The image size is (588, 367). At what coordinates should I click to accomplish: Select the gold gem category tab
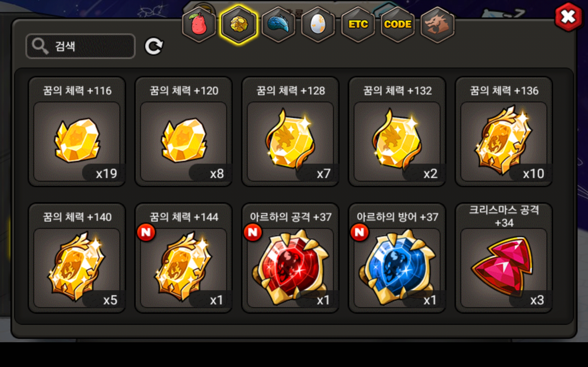[x=239, y=25]
